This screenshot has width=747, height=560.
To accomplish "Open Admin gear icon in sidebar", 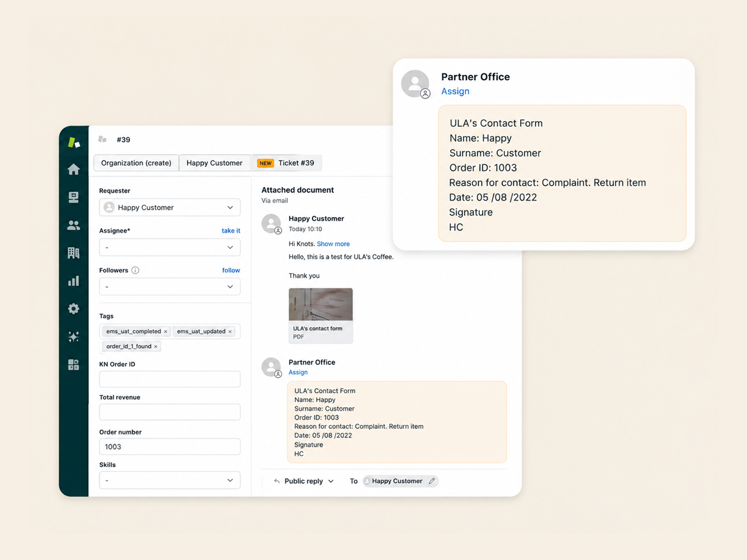I will click(x=74, y=308).
